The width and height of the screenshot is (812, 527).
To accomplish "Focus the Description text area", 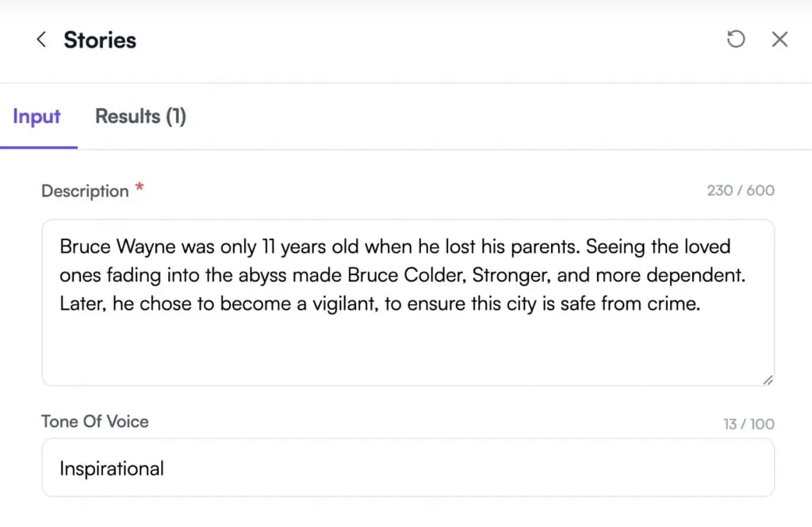I will pos(408,349).
